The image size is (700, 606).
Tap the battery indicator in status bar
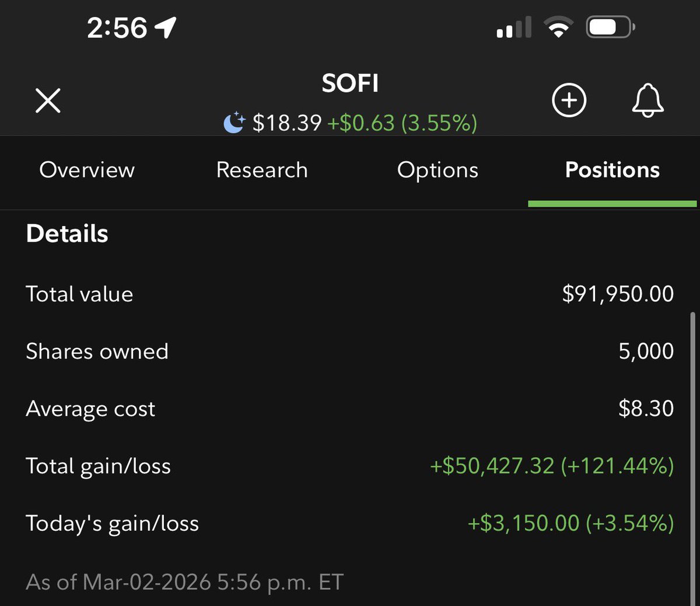coord(610,27)
